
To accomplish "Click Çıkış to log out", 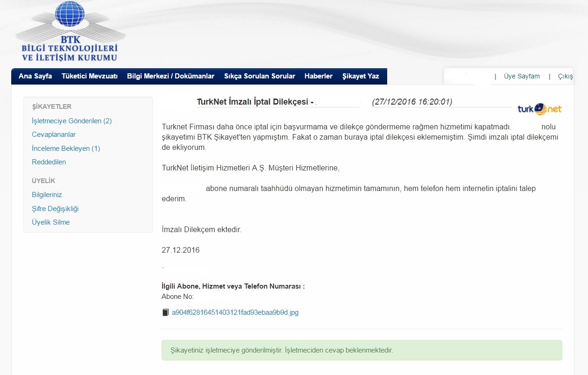I will [566, 76].
